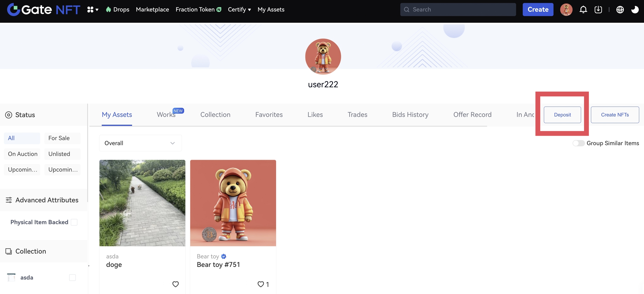Expand the Certify menu
644x294 pixels.
(239, 9)
